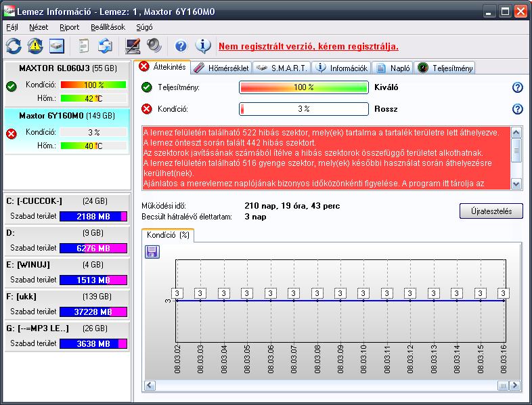Screen dimensions: 532x405
Task: Click the graph data point at 08.03.02
Action: pos(177,301)
